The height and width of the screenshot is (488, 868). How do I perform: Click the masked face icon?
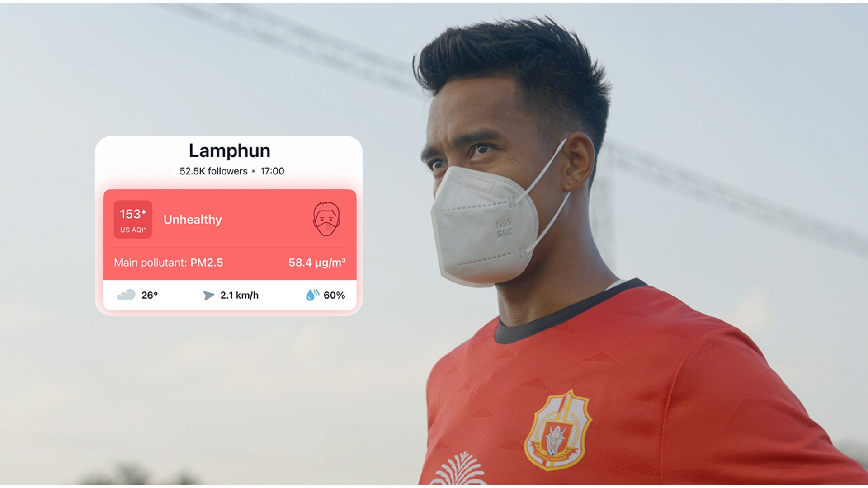(x=326, y=219)
